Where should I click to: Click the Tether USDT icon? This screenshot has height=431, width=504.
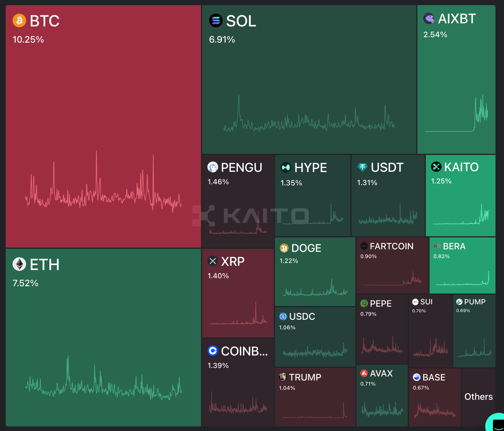pos(362,167)
